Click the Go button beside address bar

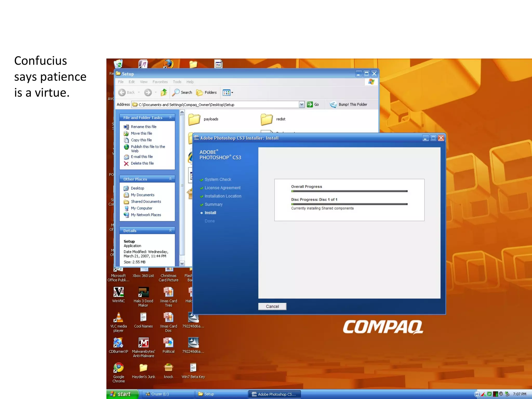(313, 104)
